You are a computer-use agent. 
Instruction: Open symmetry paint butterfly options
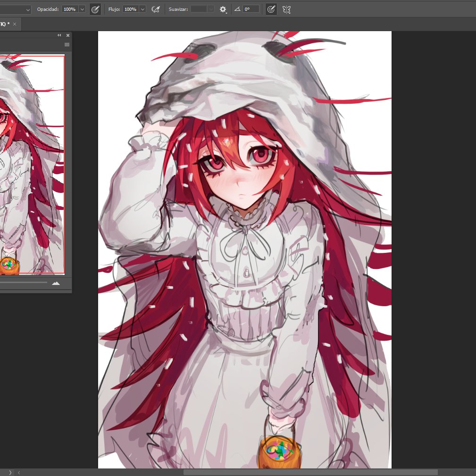point(286,9)
